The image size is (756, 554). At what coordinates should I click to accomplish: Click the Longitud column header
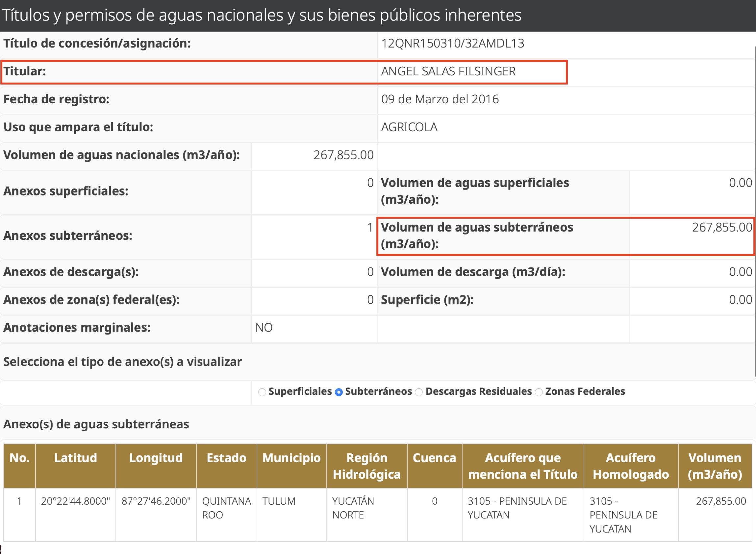[156, 458]
